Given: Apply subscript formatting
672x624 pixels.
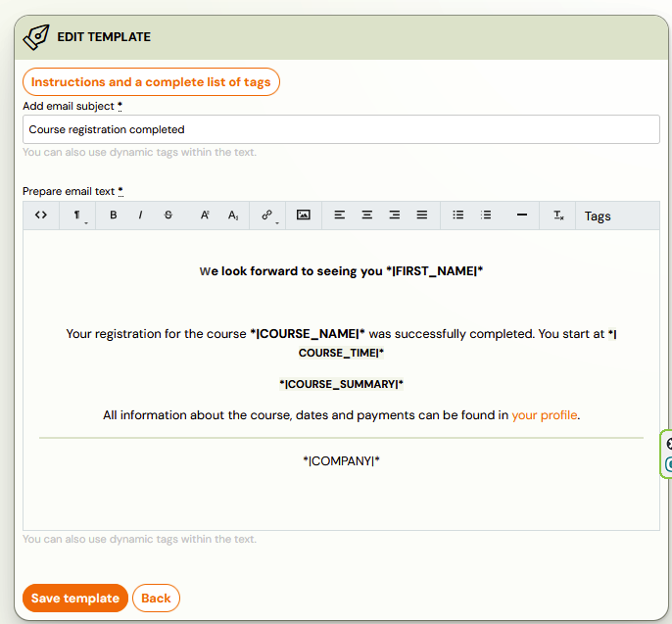Looking at the screenshot, I should click(233, 216).
